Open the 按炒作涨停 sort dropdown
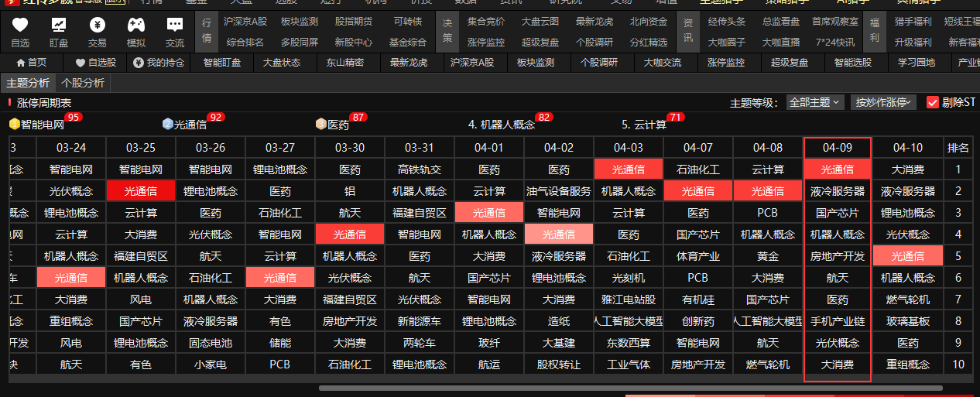This screenshot has height=397, width=980. pyautogui.click(x=883, y=102)
